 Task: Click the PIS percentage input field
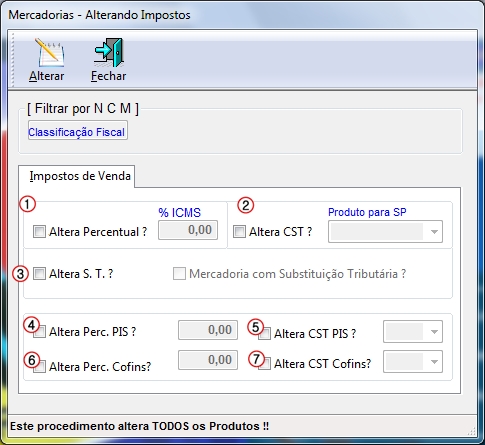(208, 330)
